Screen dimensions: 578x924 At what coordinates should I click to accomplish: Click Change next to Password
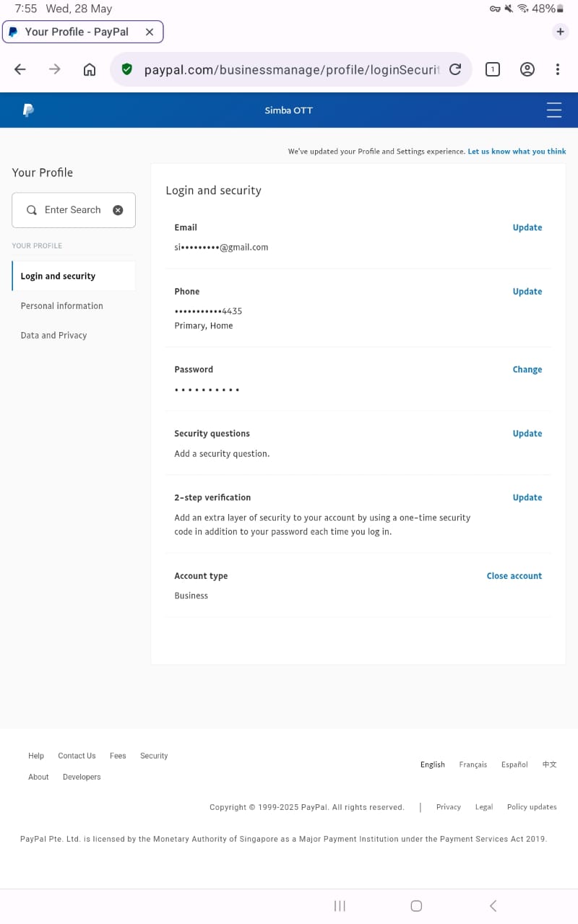click(x=527, y=370)
